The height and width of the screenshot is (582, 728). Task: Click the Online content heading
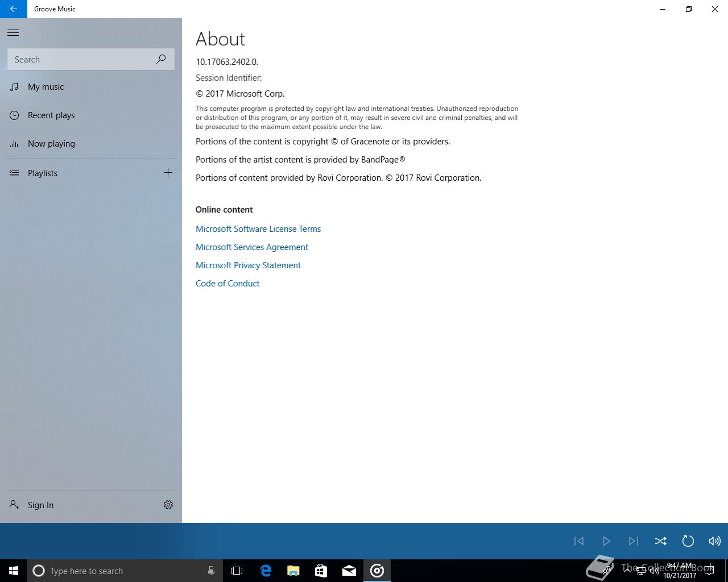[224, 210]
